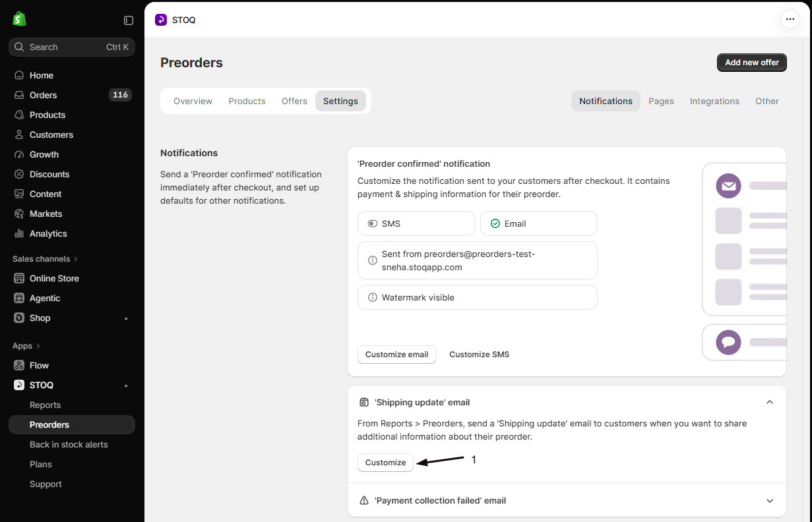Image resolution: width=812 pixels, height=522 pixels.
Task: Click the purple STOQ logo in the header
Action: click(x=161, y=20)
